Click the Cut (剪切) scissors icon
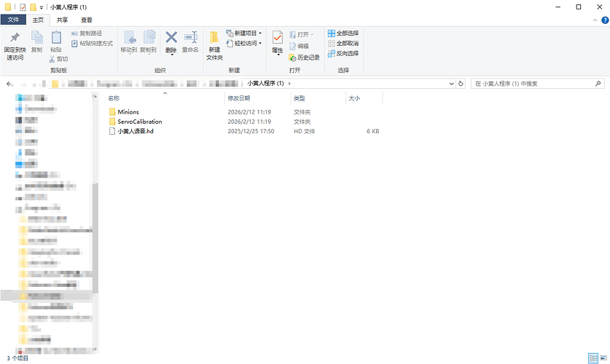 pyautogui.click(x=52, y=59)
